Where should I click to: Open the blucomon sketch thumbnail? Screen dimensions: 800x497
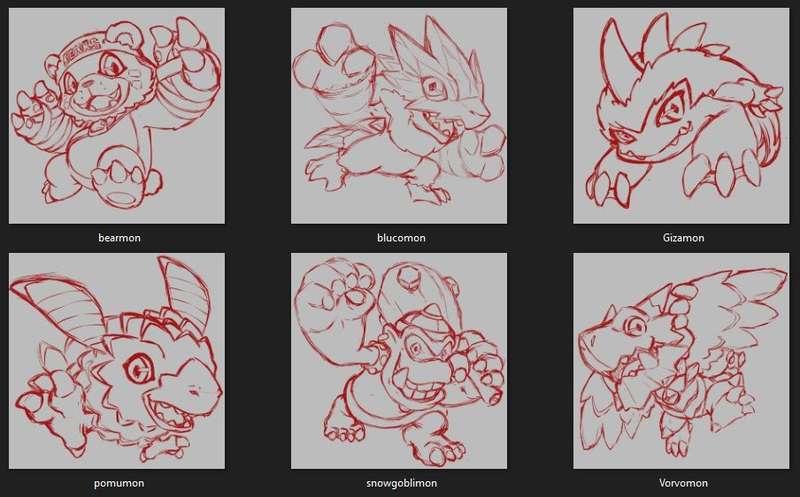pyautogui.click(x=399, y=116)
